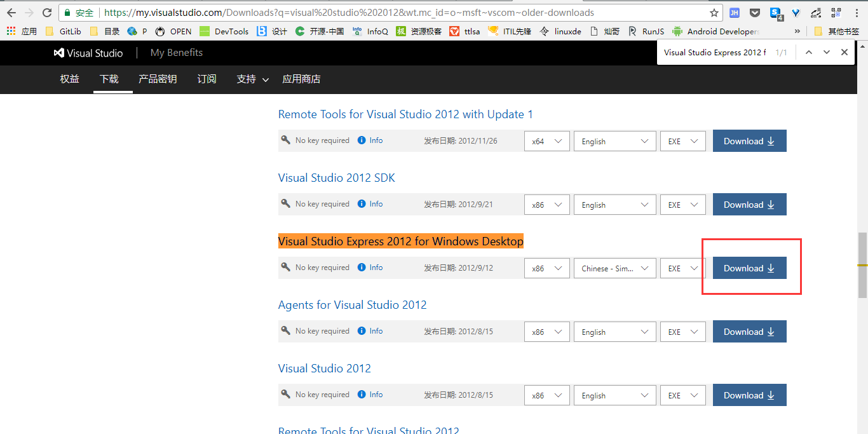
Task: Open the Android Developers bookmark
Action: click(715, 31)
